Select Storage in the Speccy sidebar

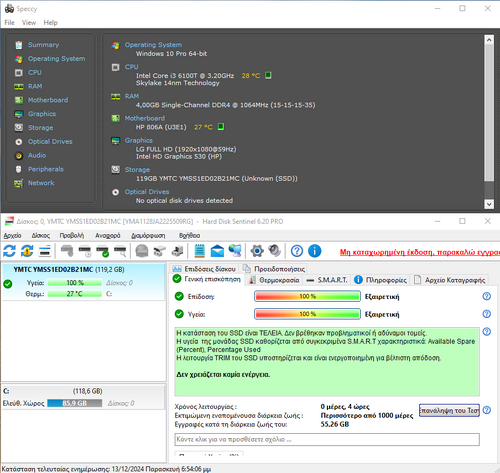coord(40,128)
